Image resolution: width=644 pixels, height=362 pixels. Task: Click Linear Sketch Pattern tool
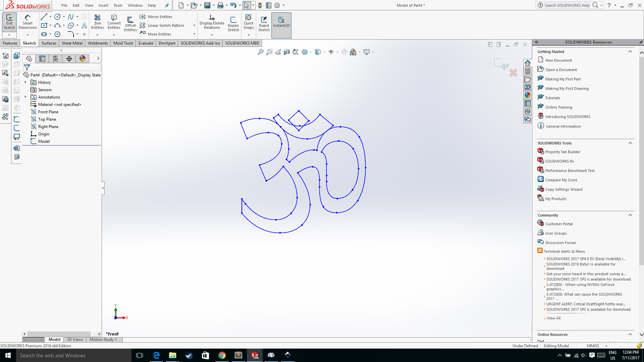(x=162, y=25)
